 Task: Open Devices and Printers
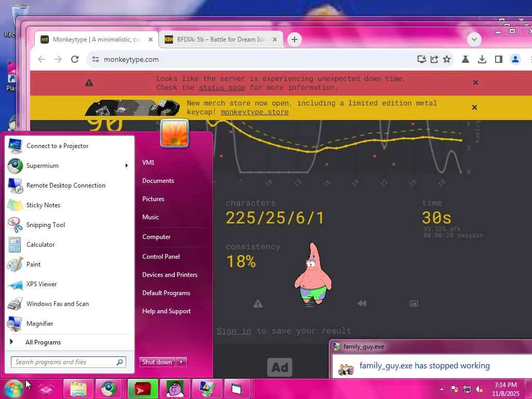[x=170, y=275]
